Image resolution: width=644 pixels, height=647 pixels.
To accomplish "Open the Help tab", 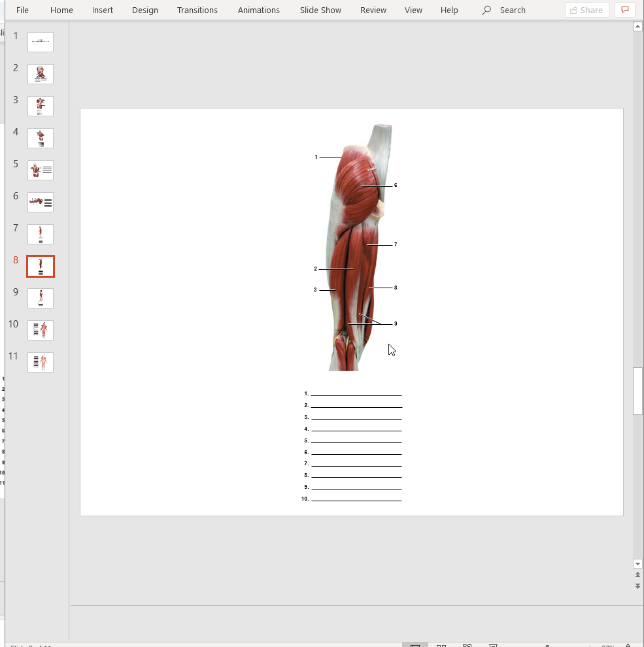I will (449, 10).
